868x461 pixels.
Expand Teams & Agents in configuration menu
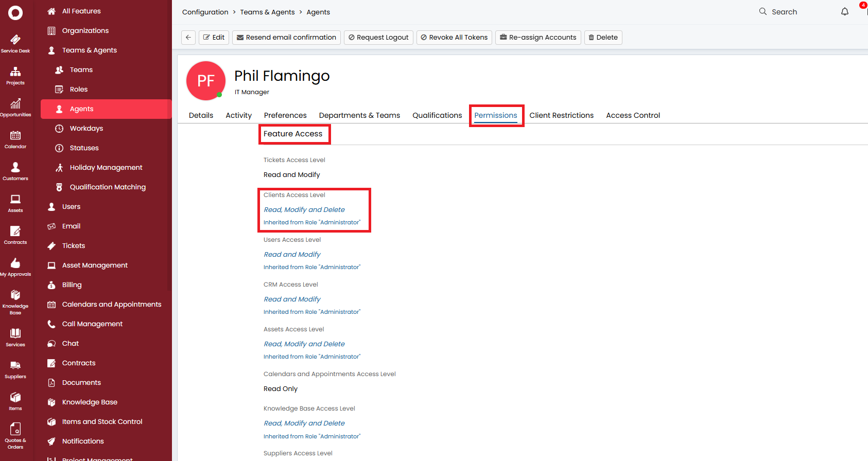(90, 50)
